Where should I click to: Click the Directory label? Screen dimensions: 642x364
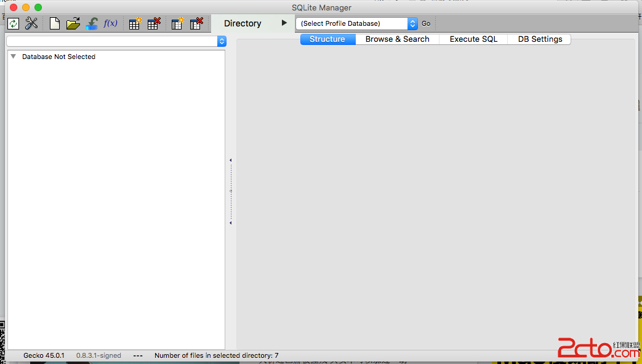pos(243,23)
